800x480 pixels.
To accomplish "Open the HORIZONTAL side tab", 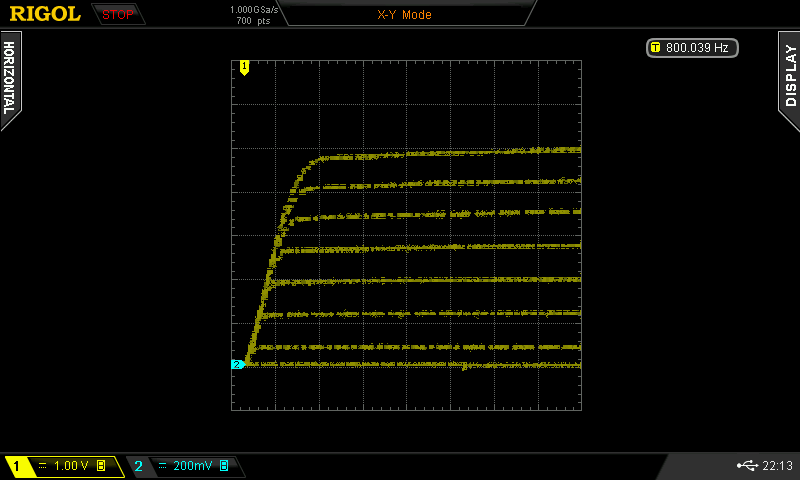I will click(10, 80).
